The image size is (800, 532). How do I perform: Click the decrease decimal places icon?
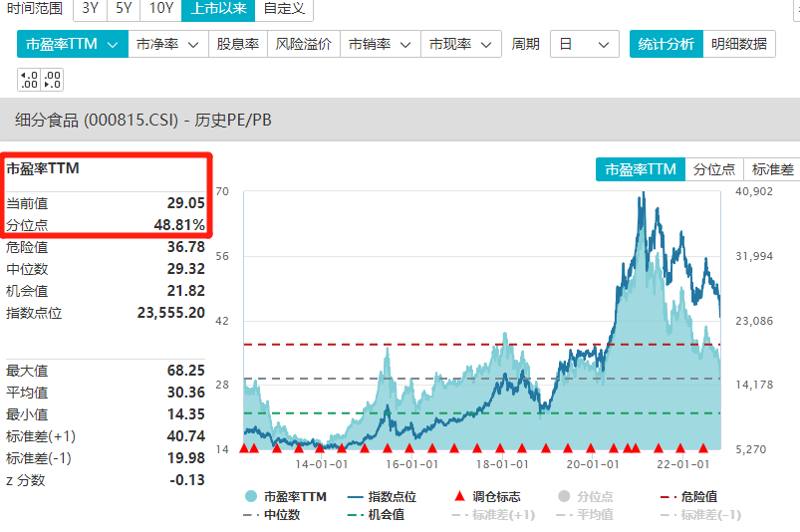click(x=53, y=80)
